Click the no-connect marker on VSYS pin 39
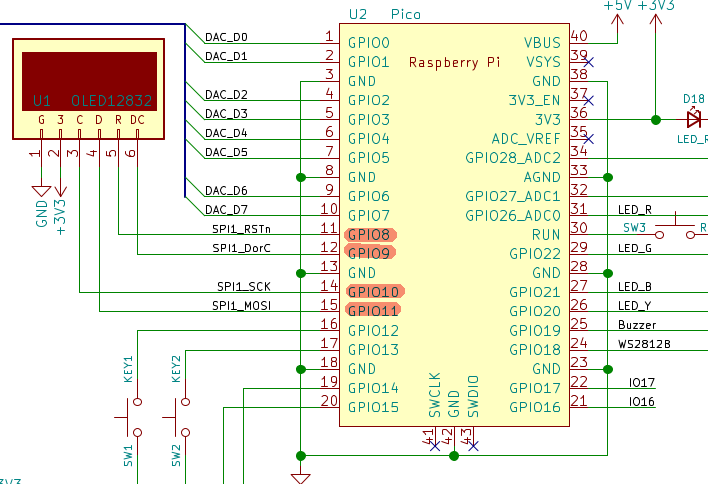This screenshot has height=484, width=708. click(x=589, y=62)
